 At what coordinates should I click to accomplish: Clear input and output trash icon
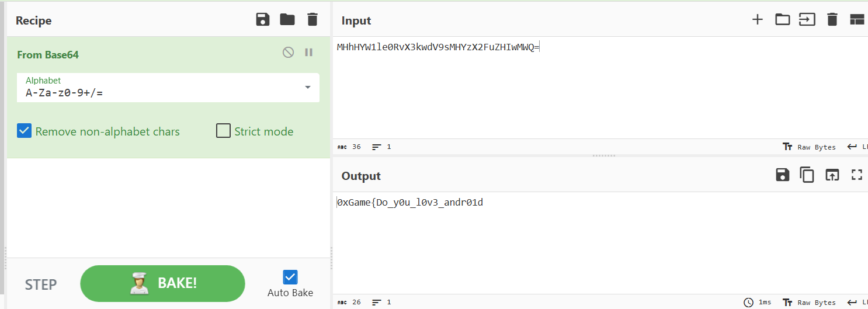[x=832, y=20]
